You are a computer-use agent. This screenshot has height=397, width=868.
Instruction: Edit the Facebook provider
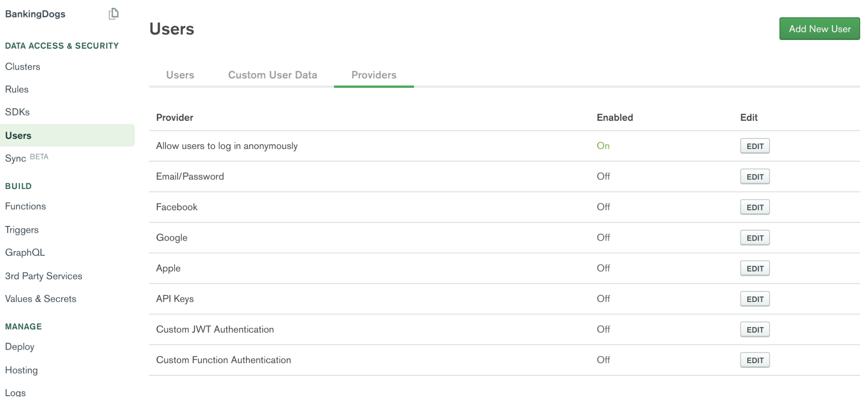755,207
